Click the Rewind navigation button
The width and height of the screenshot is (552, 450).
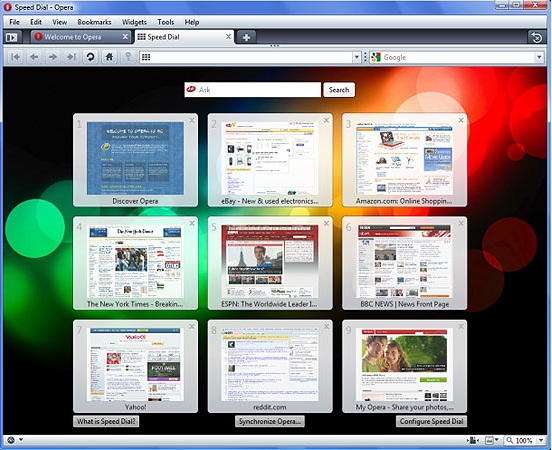15,57
